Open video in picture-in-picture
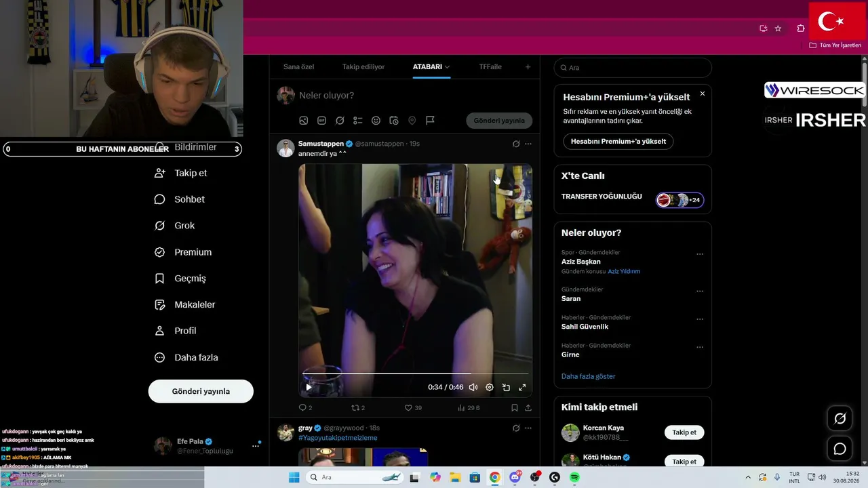 click(x=506, y=388)
